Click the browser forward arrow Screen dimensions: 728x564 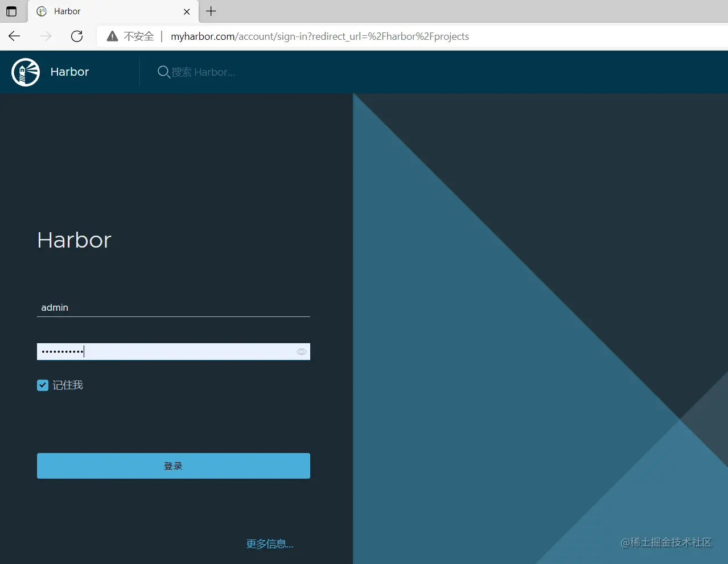[46, 36]
